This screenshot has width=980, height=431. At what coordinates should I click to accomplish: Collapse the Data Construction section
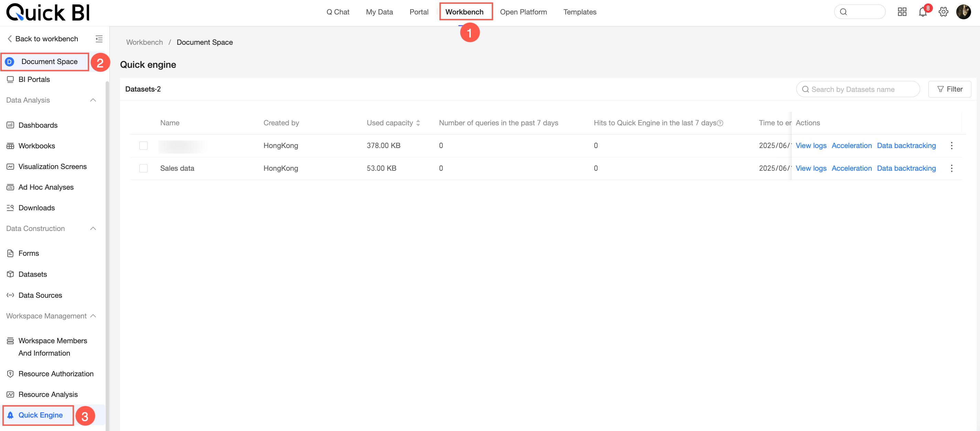(x=93, y=229)
